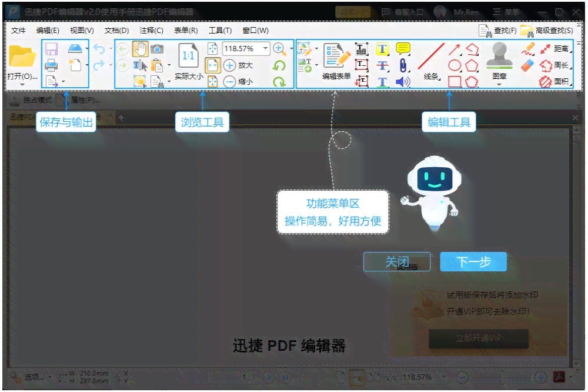Click the 查找(F) search button

(497, 31)
